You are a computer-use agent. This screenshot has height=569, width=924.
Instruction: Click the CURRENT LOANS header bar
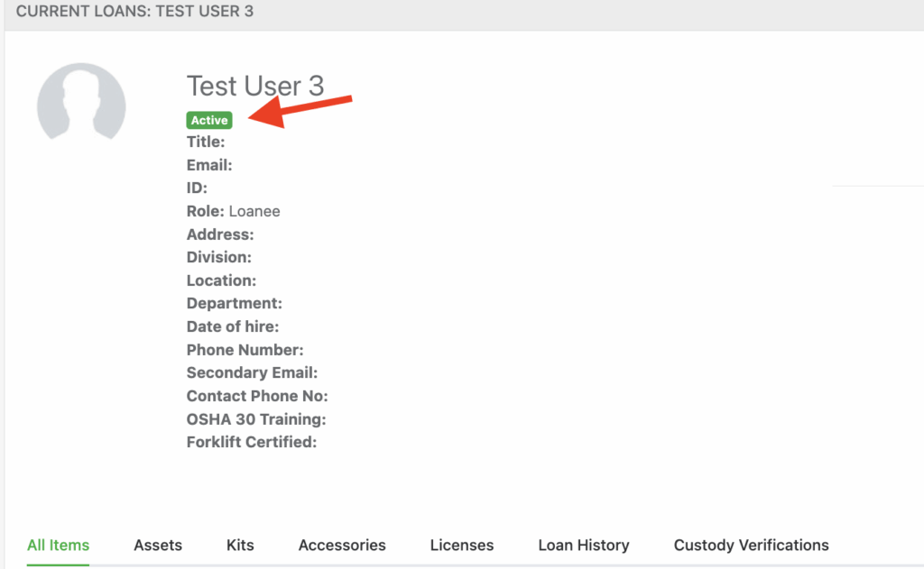click(136, 13)
